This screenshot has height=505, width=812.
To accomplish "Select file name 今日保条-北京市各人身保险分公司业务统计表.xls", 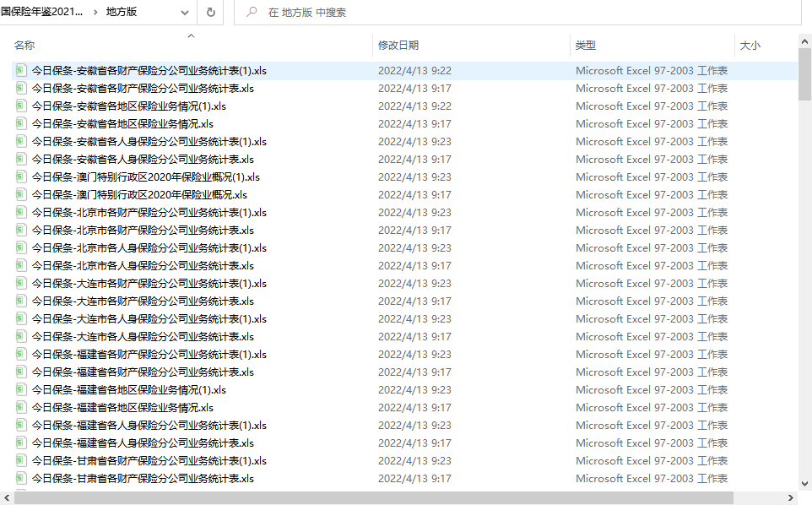I will coord(143,266).
